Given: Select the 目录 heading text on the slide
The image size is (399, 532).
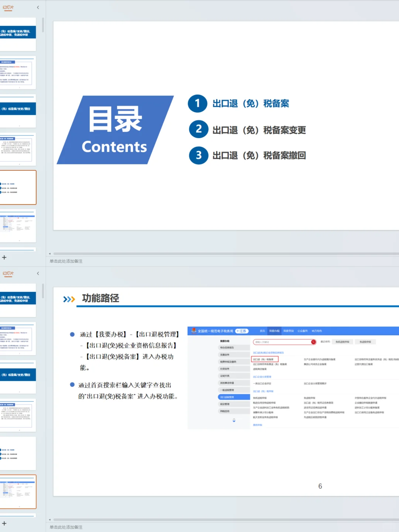Looking at the screenshot, I should [x=115, y=119].
